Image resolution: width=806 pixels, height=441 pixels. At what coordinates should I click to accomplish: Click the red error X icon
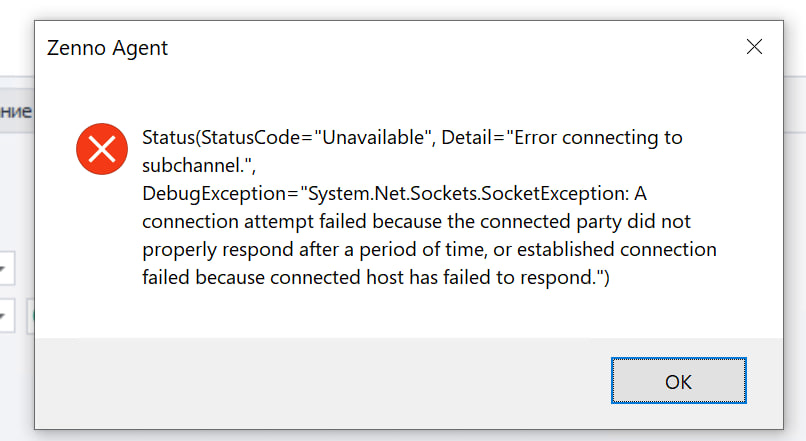point(101,150)
